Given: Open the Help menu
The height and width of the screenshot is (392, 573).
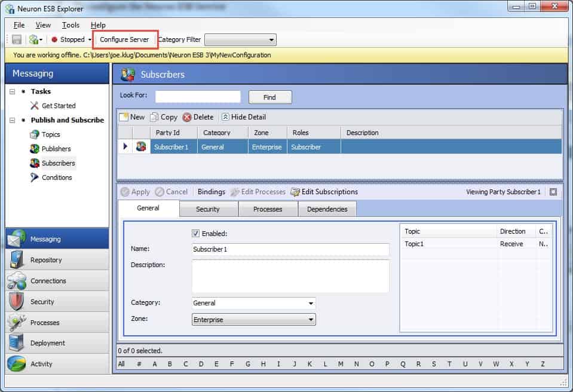Looking at the screenshot, I should pos(98,25).
